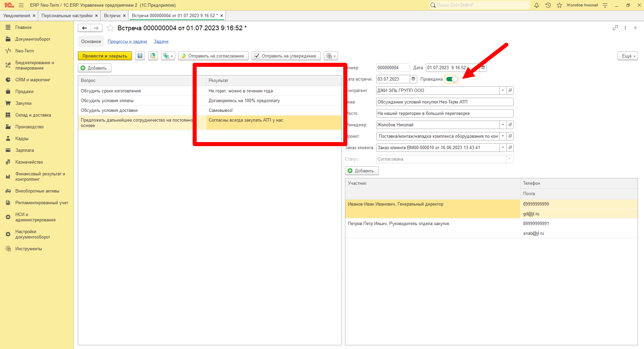Post the document using the green arrow icon
Screen dimensions: 644x349
(x=153, y=56)
